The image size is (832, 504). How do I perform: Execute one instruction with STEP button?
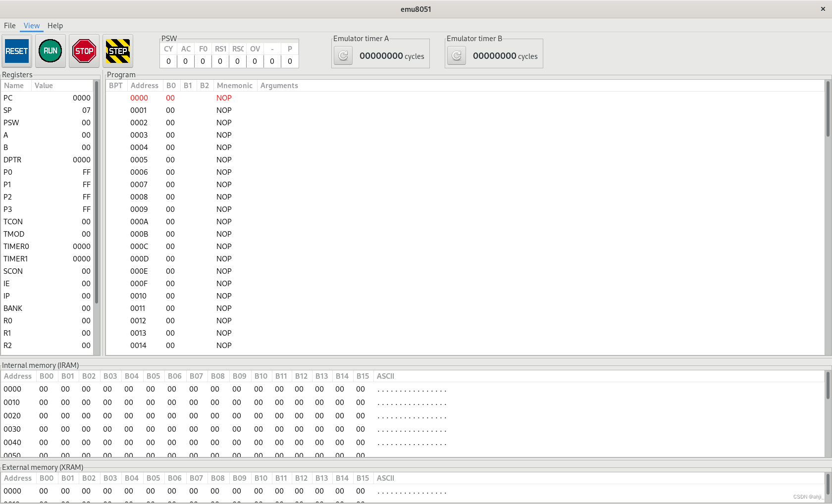click(x=118, y=51)
